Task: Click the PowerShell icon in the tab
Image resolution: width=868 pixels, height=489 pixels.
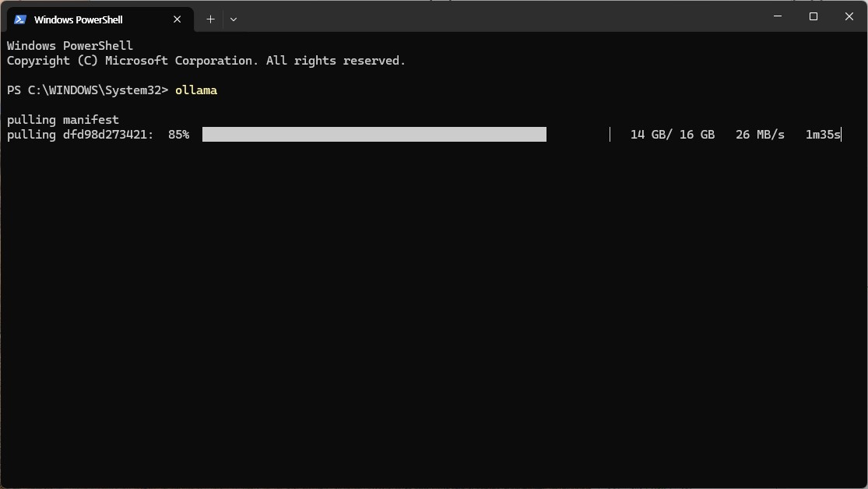Action: tap(20, 19)
